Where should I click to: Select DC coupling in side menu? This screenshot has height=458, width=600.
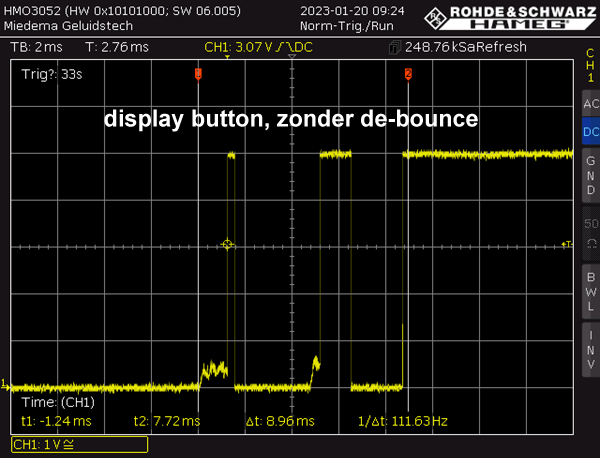pyautogui.click(x=591, y=132)
